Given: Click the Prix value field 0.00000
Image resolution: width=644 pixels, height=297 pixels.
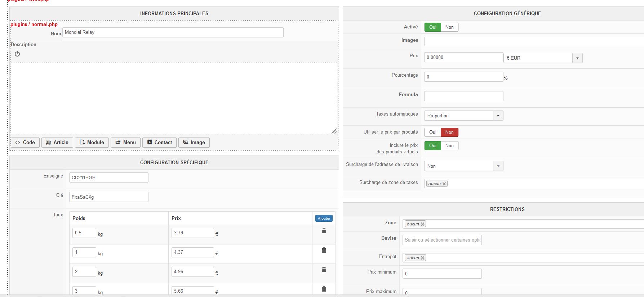Looking at the screenshot, I should point(463,57).
